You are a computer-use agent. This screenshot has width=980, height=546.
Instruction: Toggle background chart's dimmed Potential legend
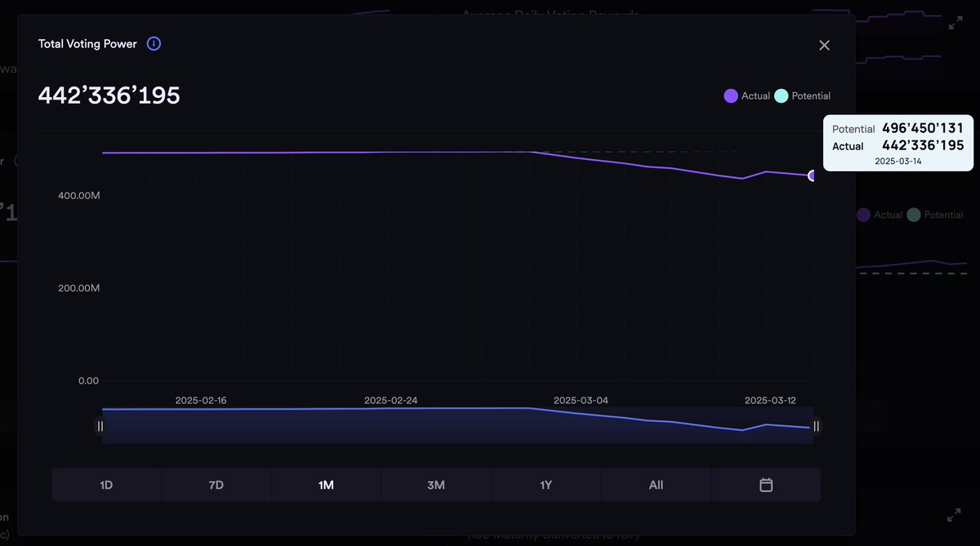934,215
